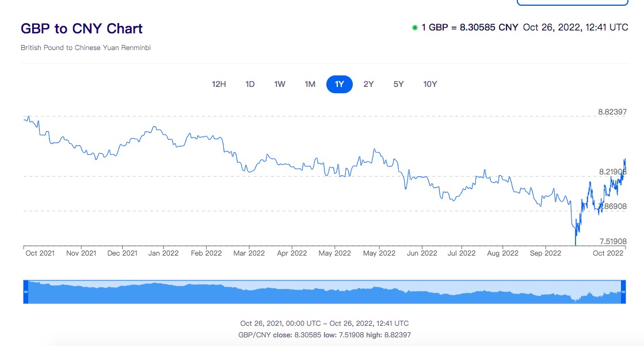Click the 7.51908 low value label
This screenshot has width=644, height=346.
pyautogui.click(x=612, y=242)
